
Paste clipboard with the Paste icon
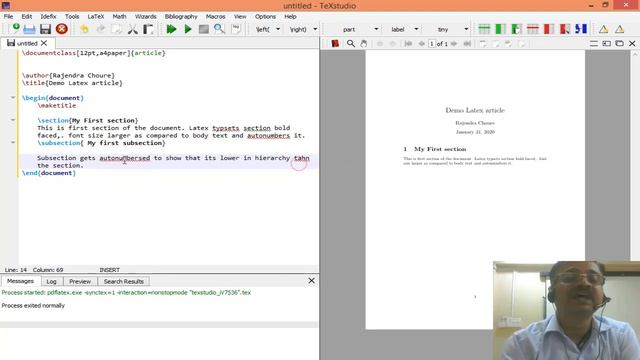(149, 29)
